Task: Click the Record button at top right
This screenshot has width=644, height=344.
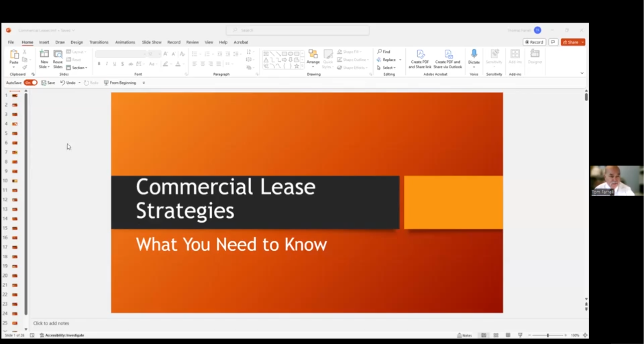Action: coord(534,42)
